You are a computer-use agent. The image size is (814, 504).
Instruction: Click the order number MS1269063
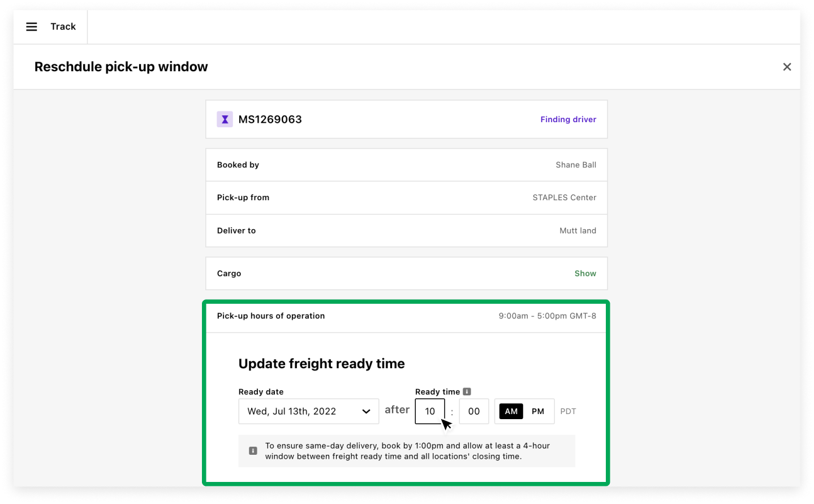[x=270, y=119]
